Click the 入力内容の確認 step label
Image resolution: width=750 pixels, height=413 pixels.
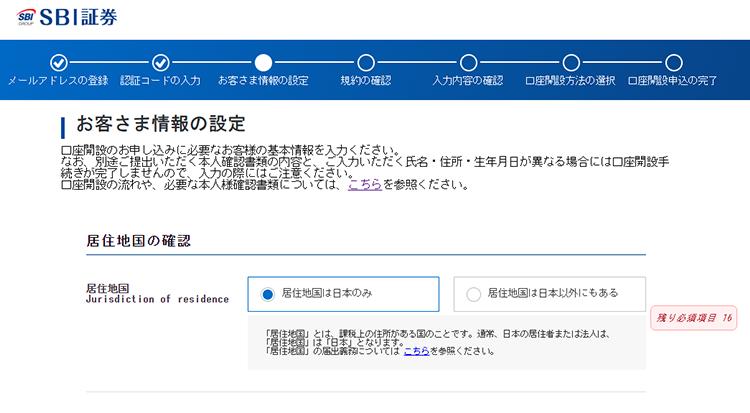click(468, 81)
